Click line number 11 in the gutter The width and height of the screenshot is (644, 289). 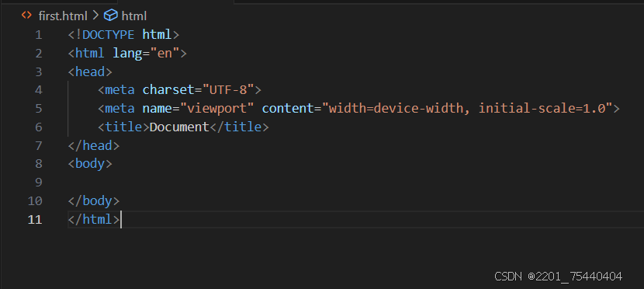pyautogui.click(x=35, y=220)
